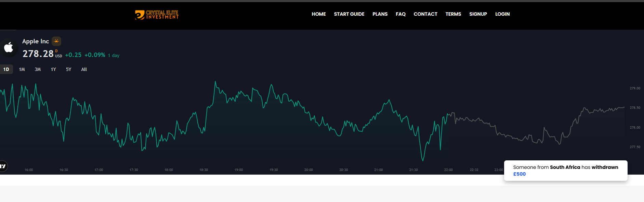Click the SIGNUP link

click(478, 14)
